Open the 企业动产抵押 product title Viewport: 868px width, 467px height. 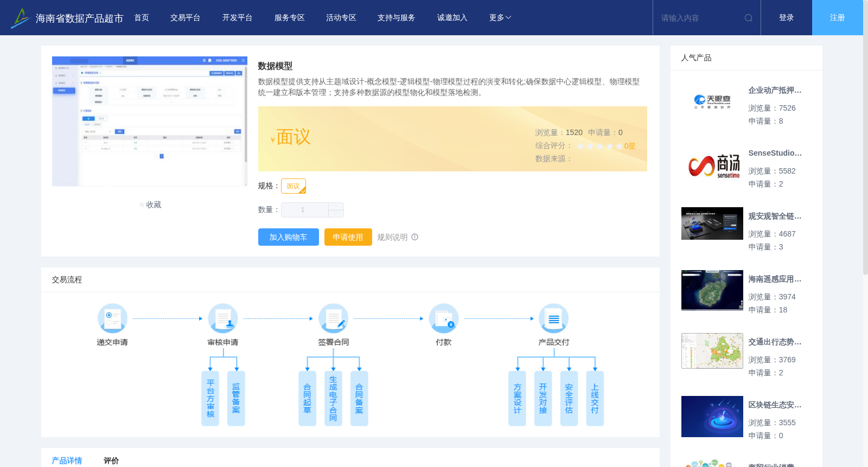click(x=775, y=91)
